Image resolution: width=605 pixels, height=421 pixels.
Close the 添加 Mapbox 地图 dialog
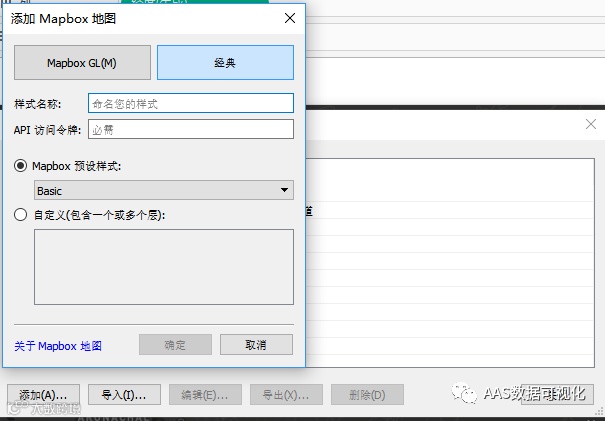click(290, 18)
